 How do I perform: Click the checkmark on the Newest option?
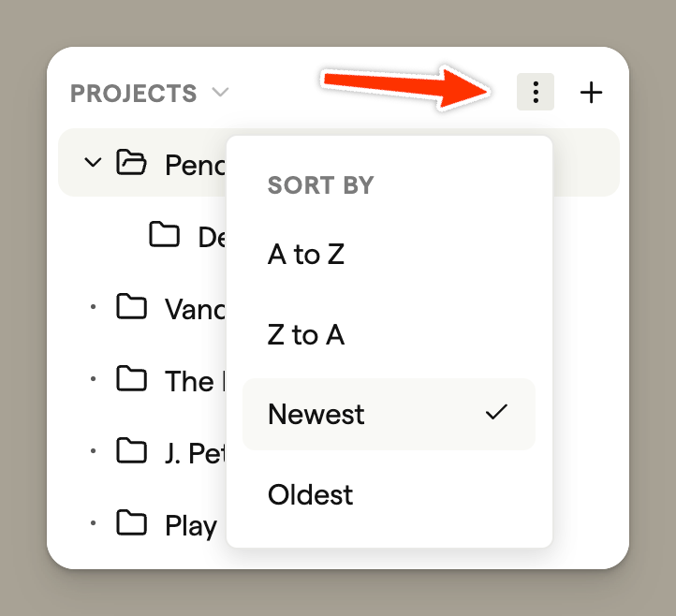point(496,413)
